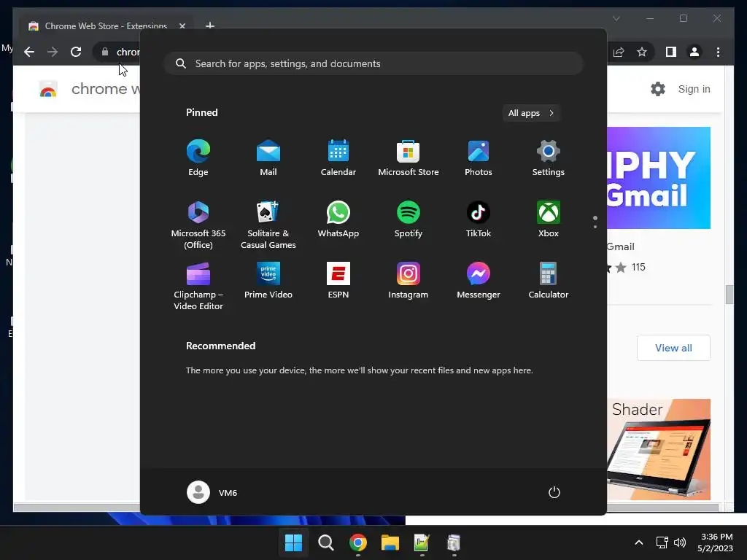Select the Chrome Web Store - Extensions tab
747x560 pixels.
(x=106, y=26)
